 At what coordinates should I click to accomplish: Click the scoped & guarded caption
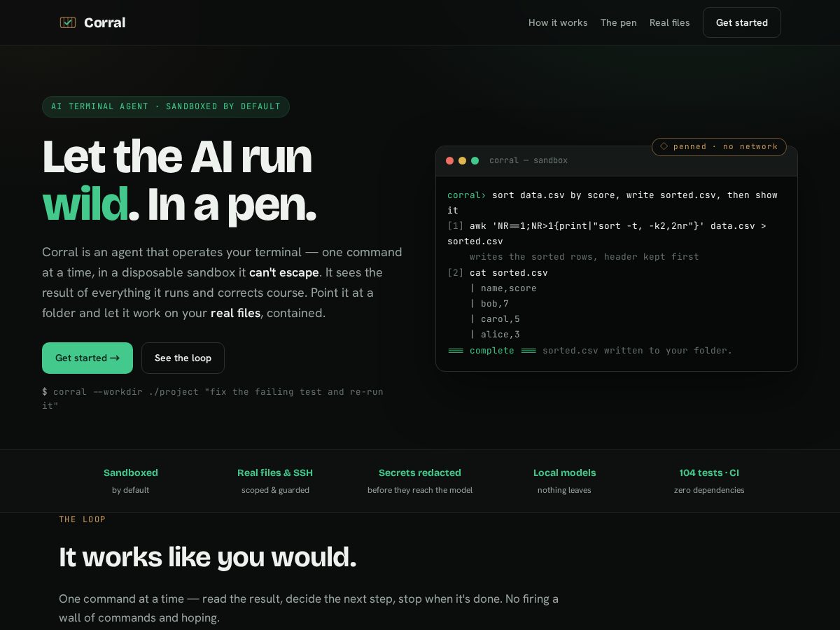[x=275, y=490]
